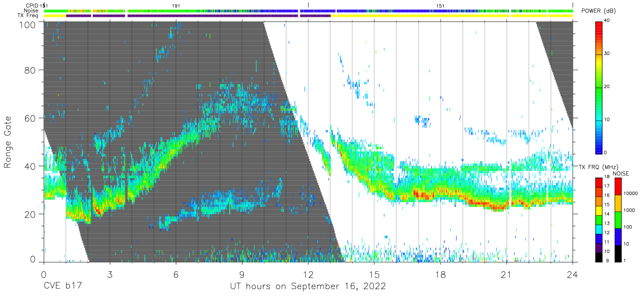
Task: Click the x-axis tick label '18'
Action: click(x=441, y=274)
